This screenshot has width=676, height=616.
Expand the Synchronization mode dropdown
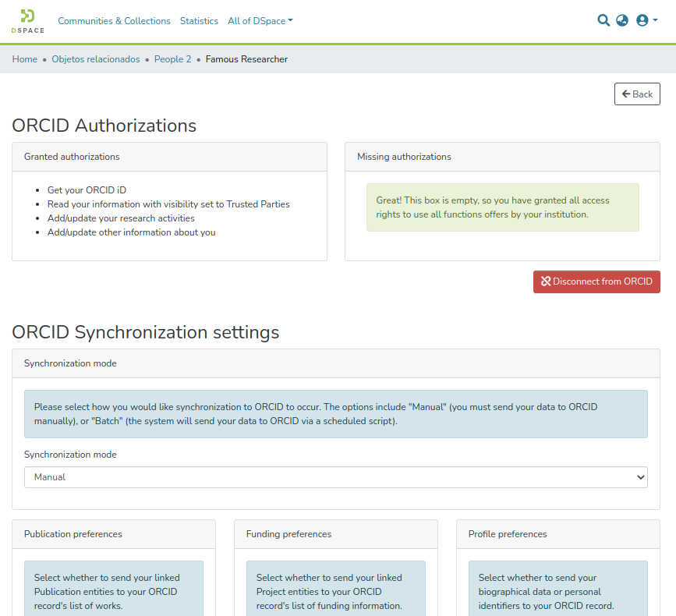[335, 477]
